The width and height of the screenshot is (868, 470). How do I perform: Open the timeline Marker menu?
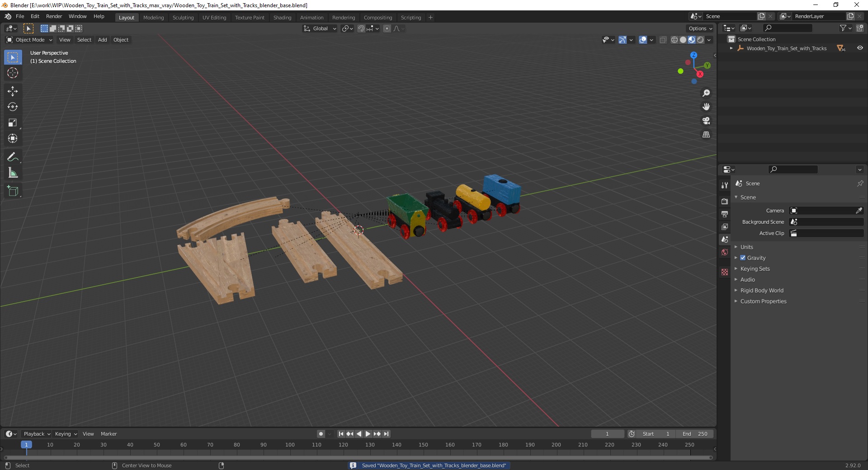click(x=108, y=434)
